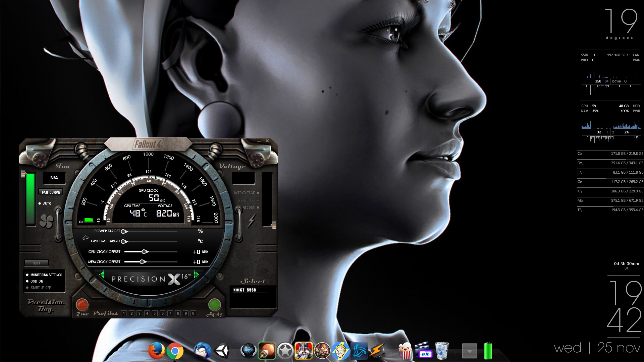Select profile 6
Screen dimensions: 644x362
pos(162,313)
